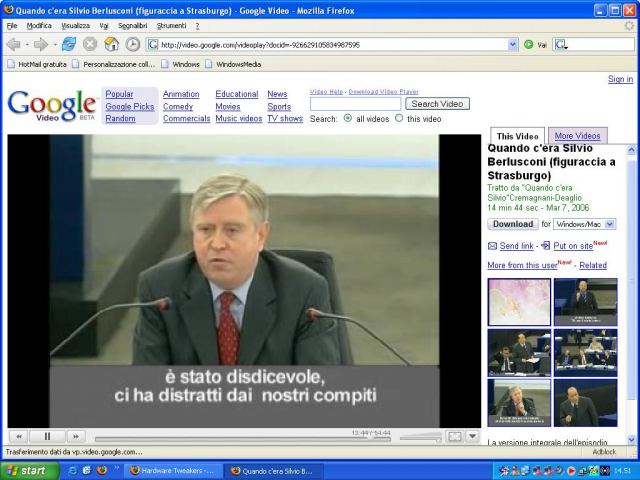Open the Related link
Viewport: 640px width, 480px height.
[x=593, y=265]
